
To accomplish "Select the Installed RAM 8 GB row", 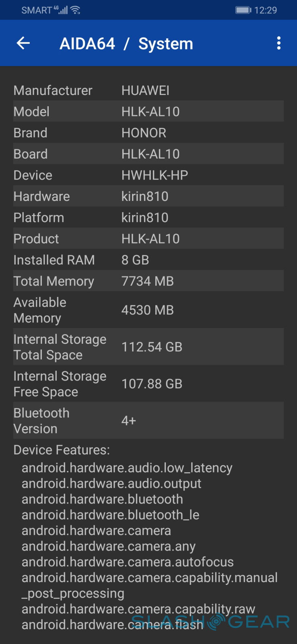I will click(x=148, y=260).
